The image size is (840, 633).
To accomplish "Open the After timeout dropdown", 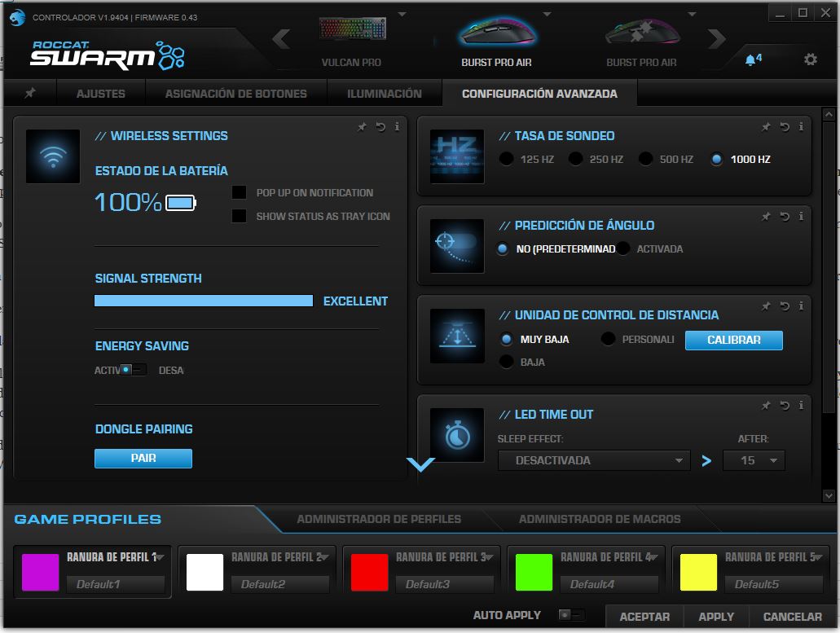I will point(754,460).
